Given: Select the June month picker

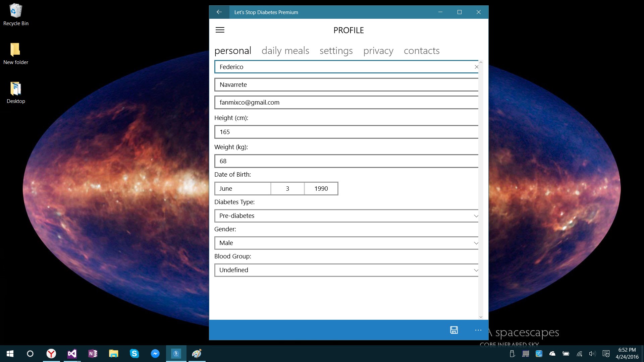Looking at the screenshot, I should pos(243,189).
